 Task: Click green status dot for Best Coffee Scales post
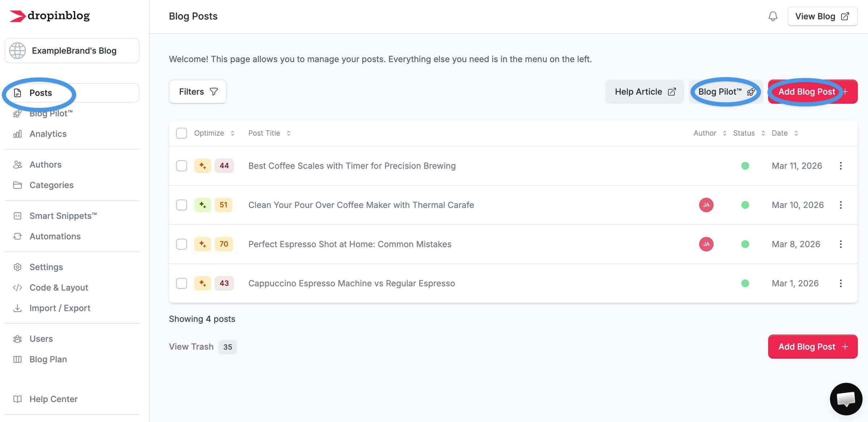click(745, 166)
